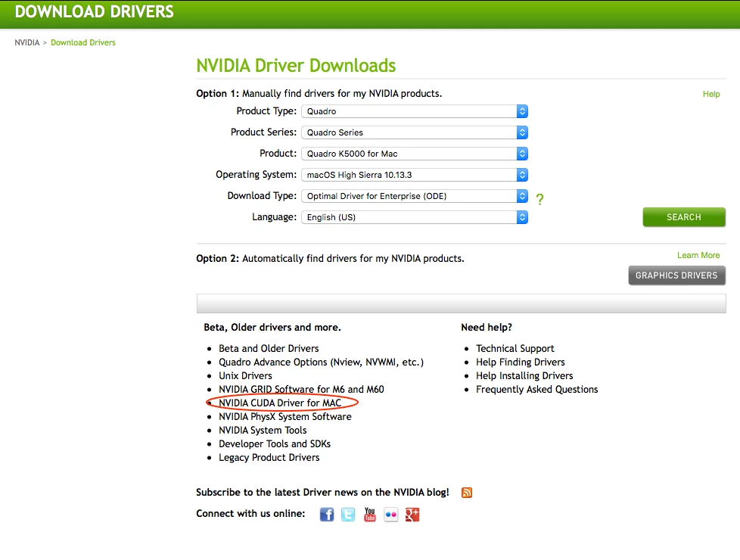Open the Google Plus social icon
Viewport: 740px width, 560px height.
412,514
